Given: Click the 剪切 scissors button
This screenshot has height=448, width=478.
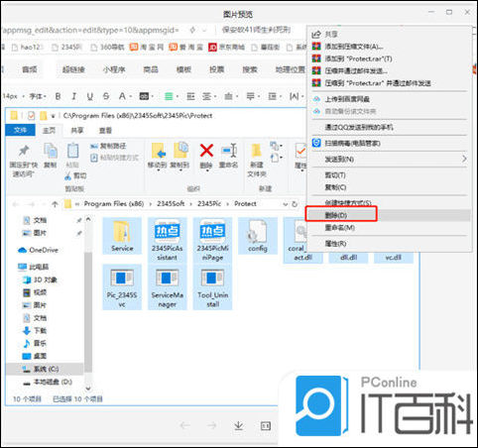Looking at the screenshot, I should [x=75, y=176].
